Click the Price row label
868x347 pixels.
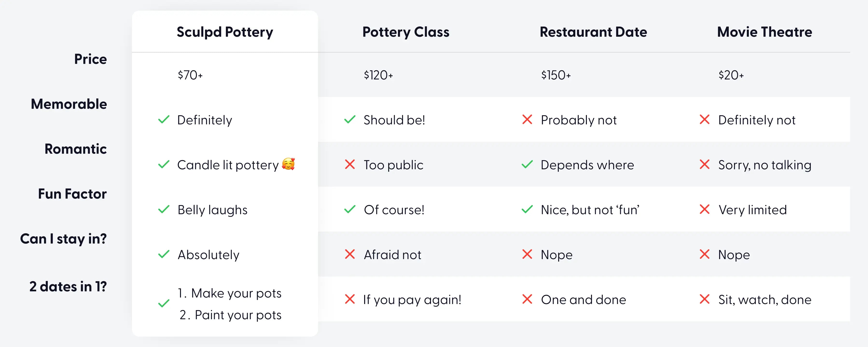point(90,59)
